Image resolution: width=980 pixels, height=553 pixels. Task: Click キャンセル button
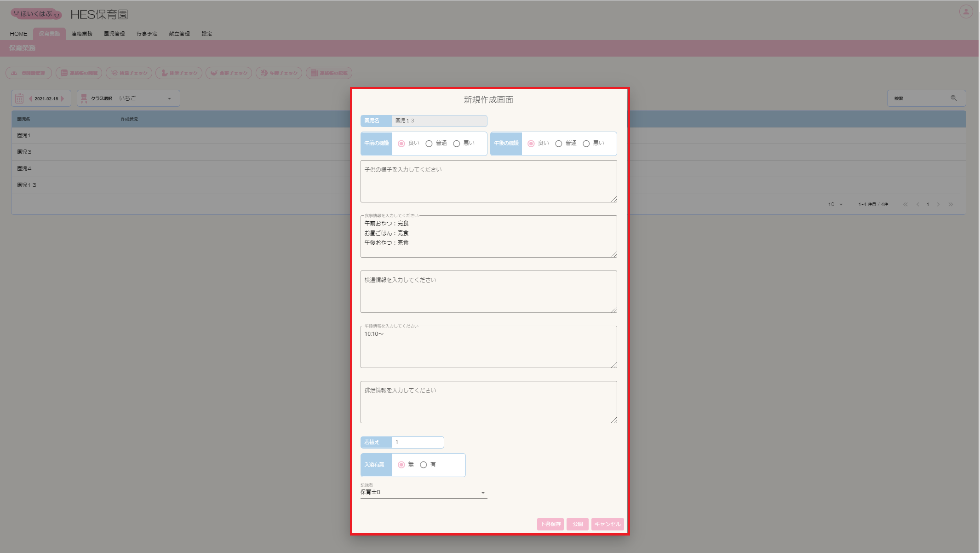tap(607, 524)
